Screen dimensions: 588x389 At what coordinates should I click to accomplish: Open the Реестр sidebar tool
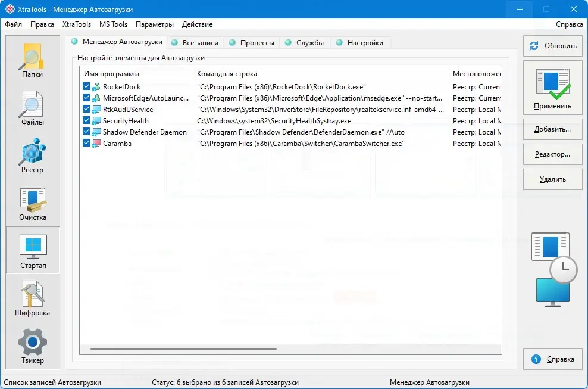point(32,156)
